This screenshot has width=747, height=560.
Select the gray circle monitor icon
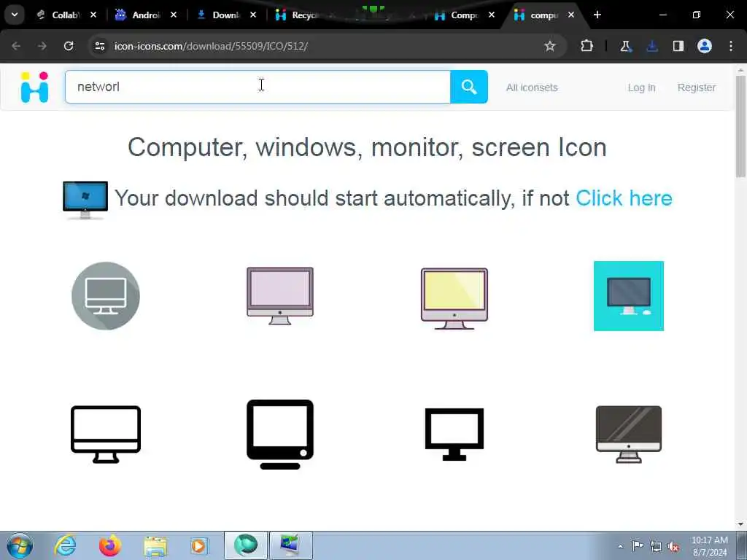click(x=106, y=296)
